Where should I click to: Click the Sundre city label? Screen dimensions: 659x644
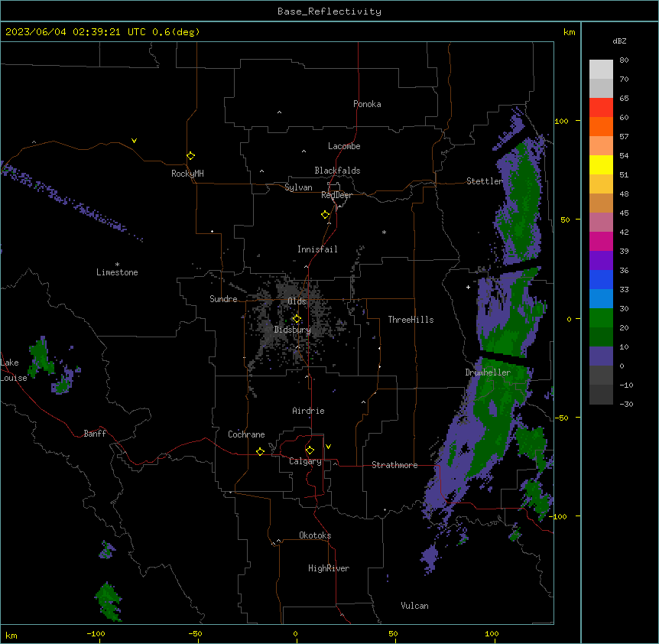tap(223, 299)
